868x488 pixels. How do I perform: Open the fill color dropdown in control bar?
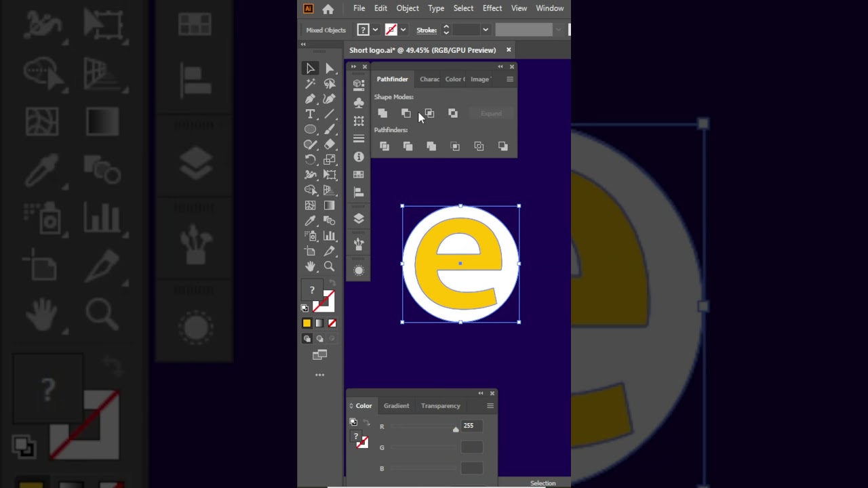pyautogui.click(x=375, y=30)
